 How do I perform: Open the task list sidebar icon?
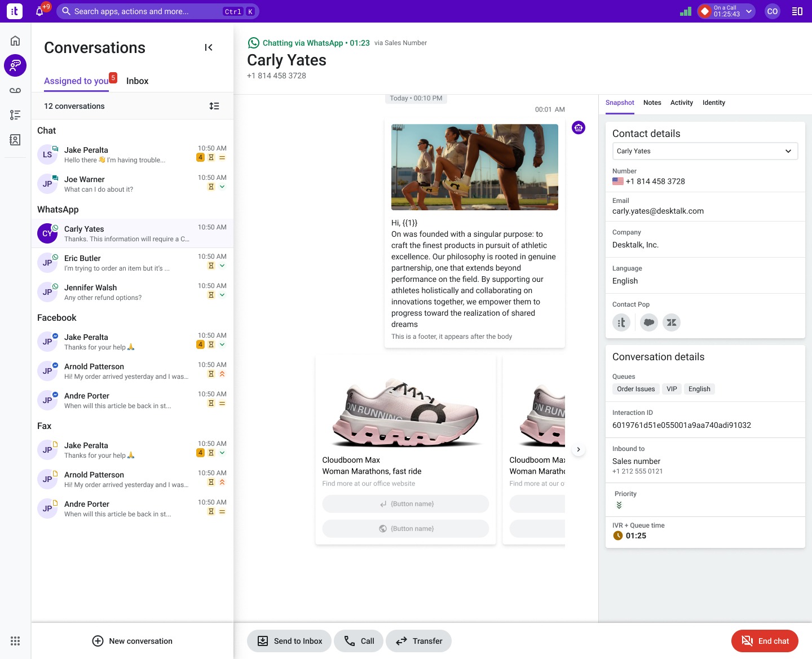pos(15,115)
